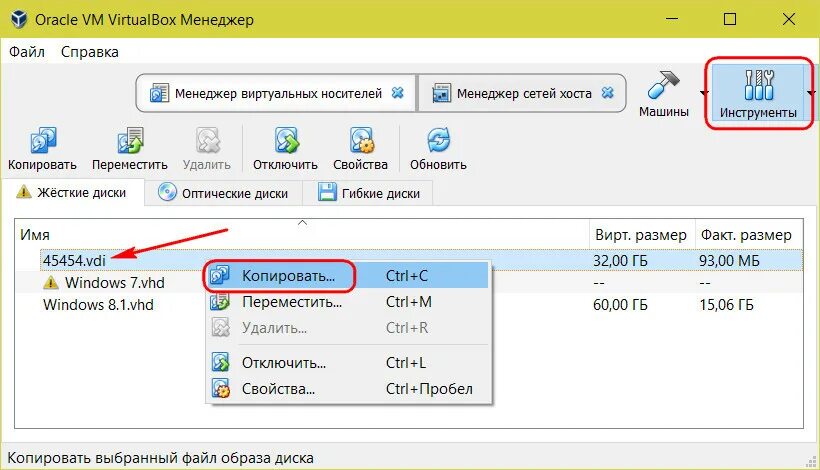
Task: Click the Копировать toolbar icon
Action: (42, 140)
